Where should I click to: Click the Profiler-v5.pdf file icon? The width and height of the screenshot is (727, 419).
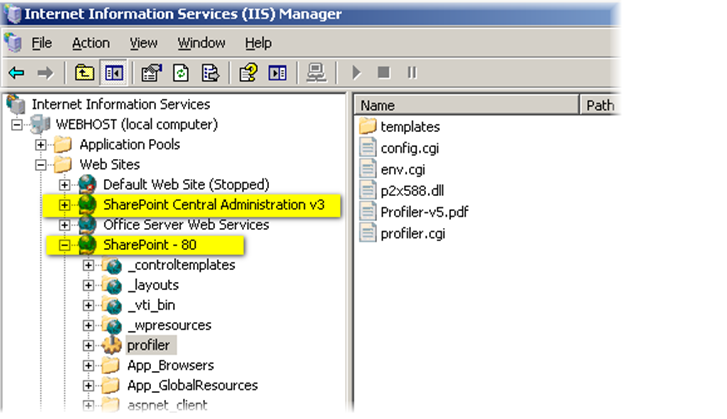(x=368, y=211)
